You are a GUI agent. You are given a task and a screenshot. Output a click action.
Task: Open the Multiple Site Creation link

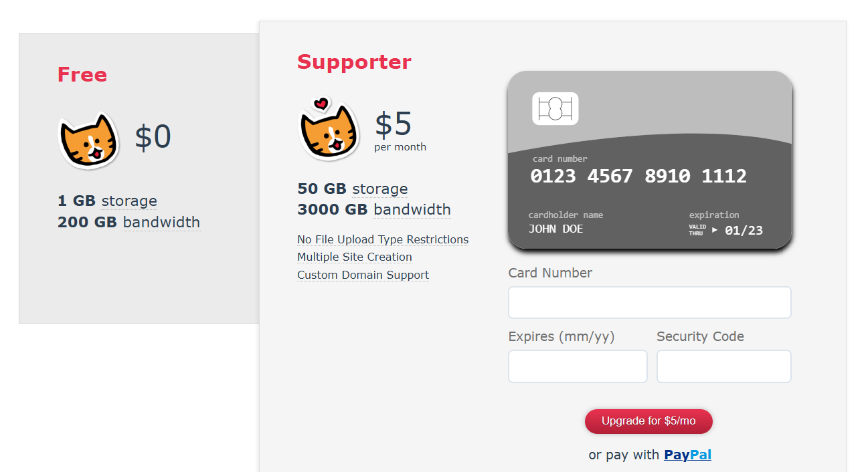[355, 257]
